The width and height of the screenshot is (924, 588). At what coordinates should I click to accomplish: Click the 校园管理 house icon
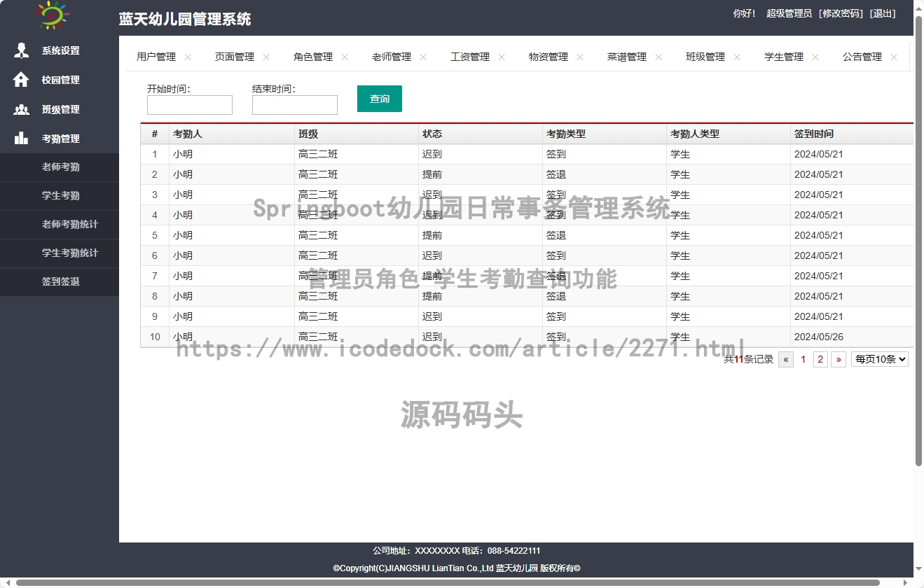[x=22, y=80]
